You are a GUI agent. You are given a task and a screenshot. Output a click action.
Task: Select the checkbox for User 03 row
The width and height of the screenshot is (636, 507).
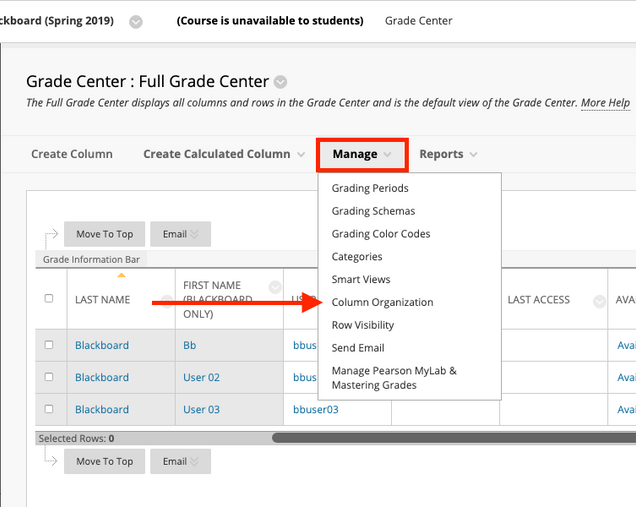[50, 409]
